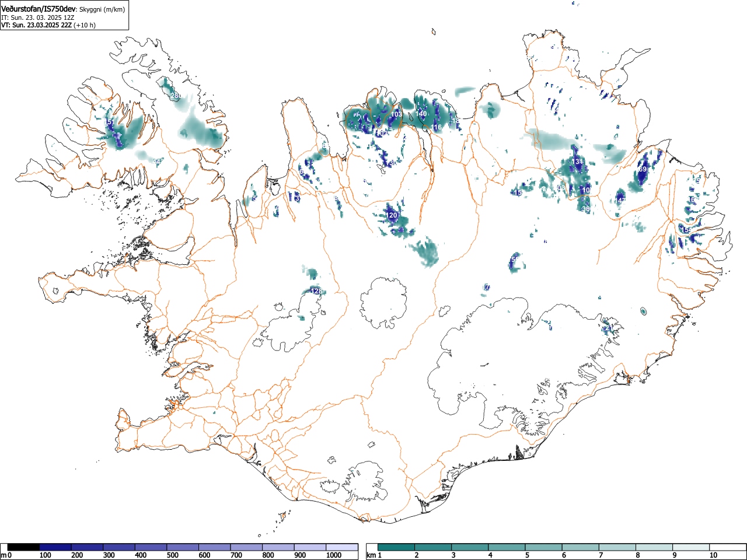Click the '116' visibility value on map
The height and width of the screenshot is (560, 747).
pyautogui.click(x=436, y=127)
